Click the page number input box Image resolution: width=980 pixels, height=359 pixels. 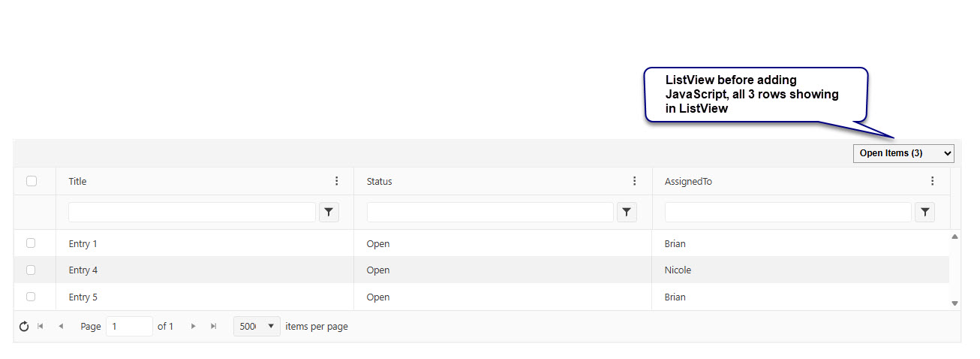[129, 327]
